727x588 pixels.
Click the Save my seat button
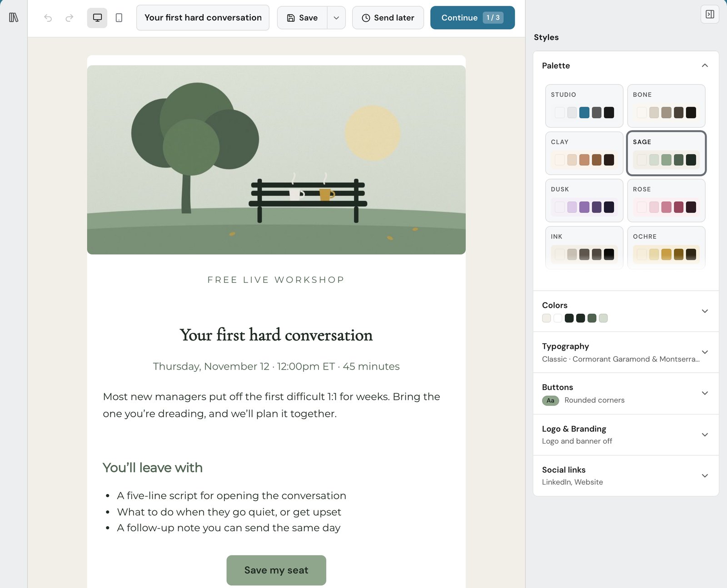tap(276, 570)
